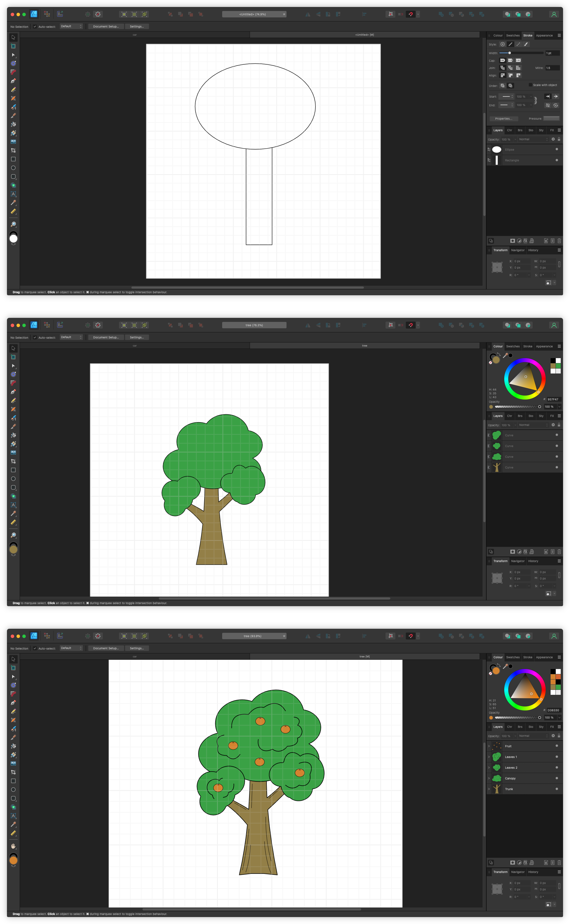The width and height of the screenshot is (570, 924).
Task: Select the Rectangle tool
Action: tap(14, 159)
